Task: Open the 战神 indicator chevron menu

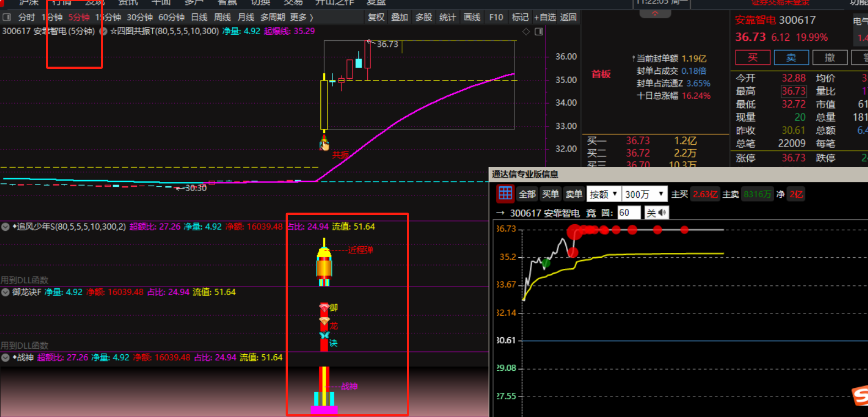Action: pyautogui.click(x=6, y=358)
